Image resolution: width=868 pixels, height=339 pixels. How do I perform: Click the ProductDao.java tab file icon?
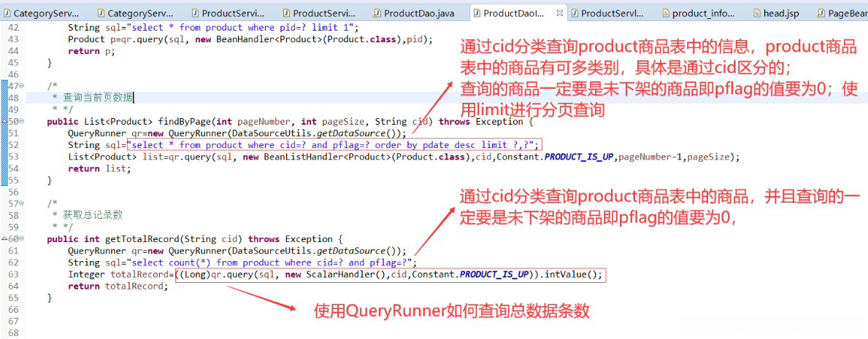click(377, 12)
